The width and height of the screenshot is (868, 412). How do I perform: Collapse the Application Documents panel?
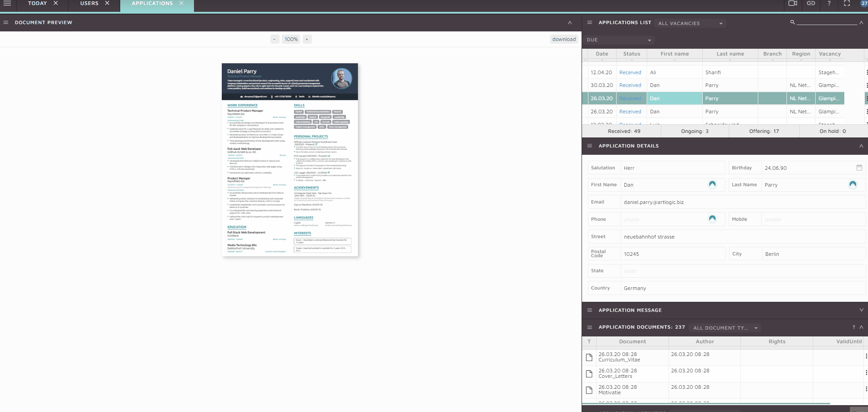[861, 327]
